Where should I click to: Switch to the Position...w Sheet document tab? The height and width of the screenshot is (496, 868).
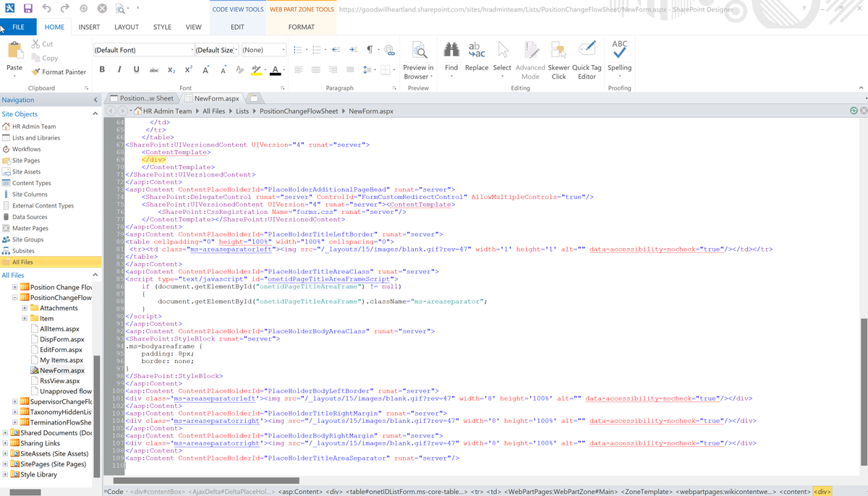click(142, 98)
